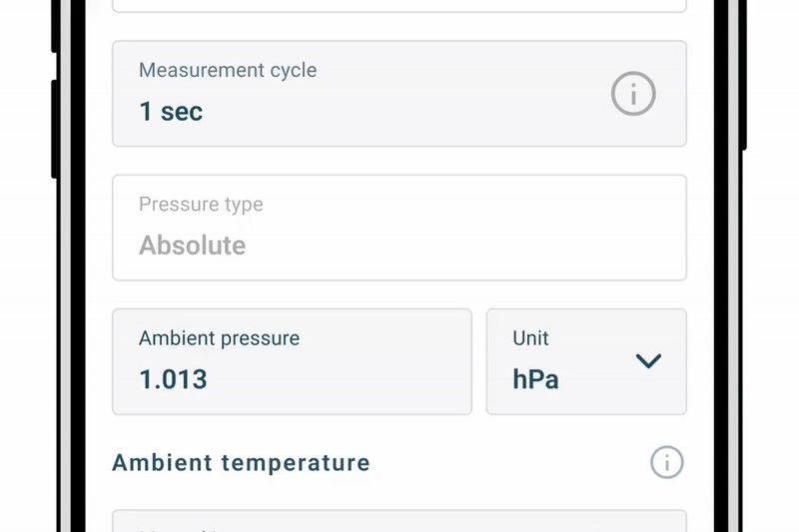
Task: Open the Measurement cycle info icon
Action: point(633,95)
